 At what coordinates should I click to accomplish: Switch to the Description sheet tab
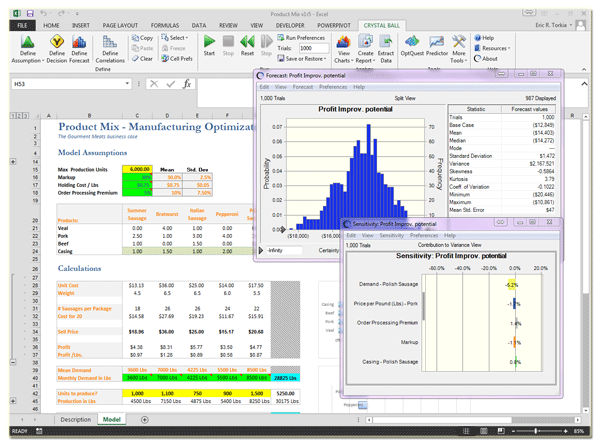tap(75, 420)
